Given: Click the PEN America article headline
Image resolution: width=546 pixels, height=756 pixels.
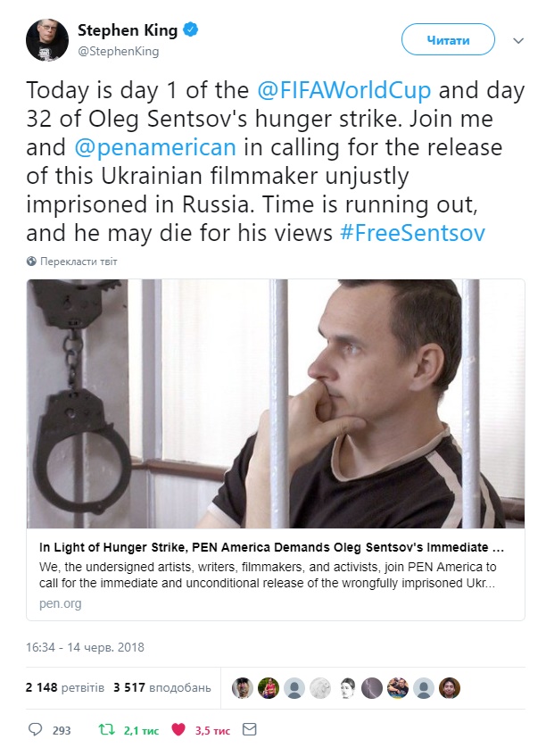Looking at the screenshot, I should [272, 546].
